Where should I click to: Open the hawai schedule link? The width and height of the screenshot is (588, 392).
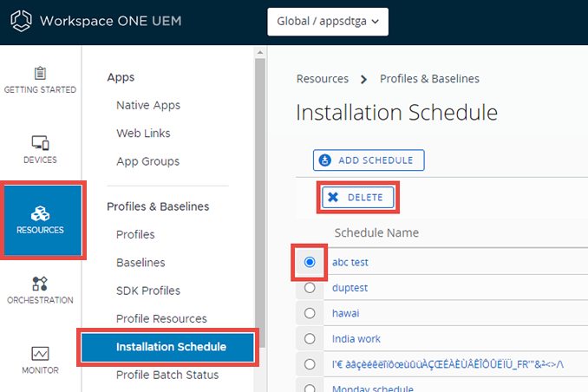346,313
